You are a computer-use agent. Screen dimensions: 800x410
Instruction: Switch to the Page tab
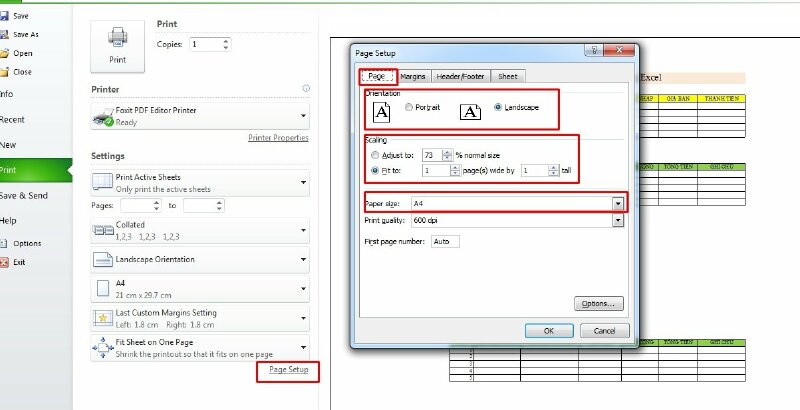[377, 76]
